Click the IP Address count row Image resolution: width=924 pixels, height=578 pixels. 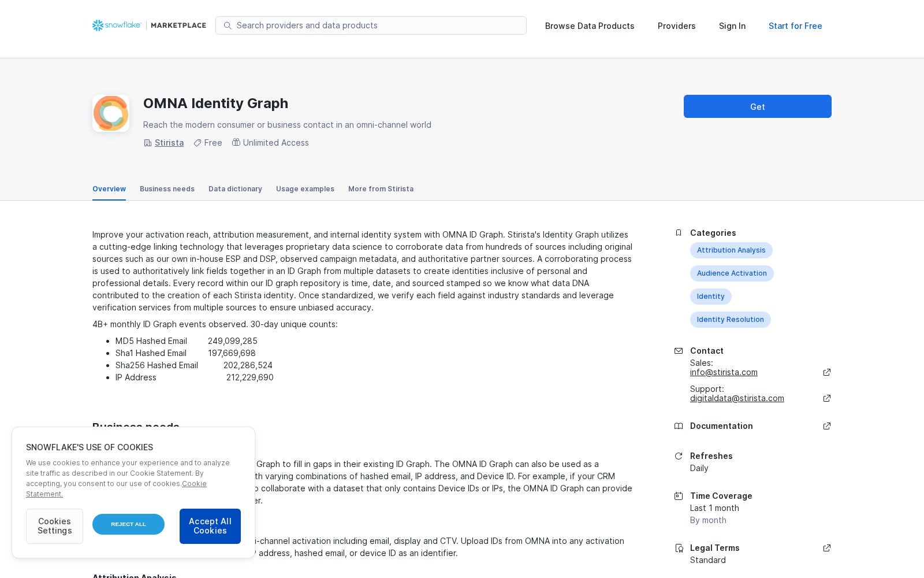[x=195, y=377]
